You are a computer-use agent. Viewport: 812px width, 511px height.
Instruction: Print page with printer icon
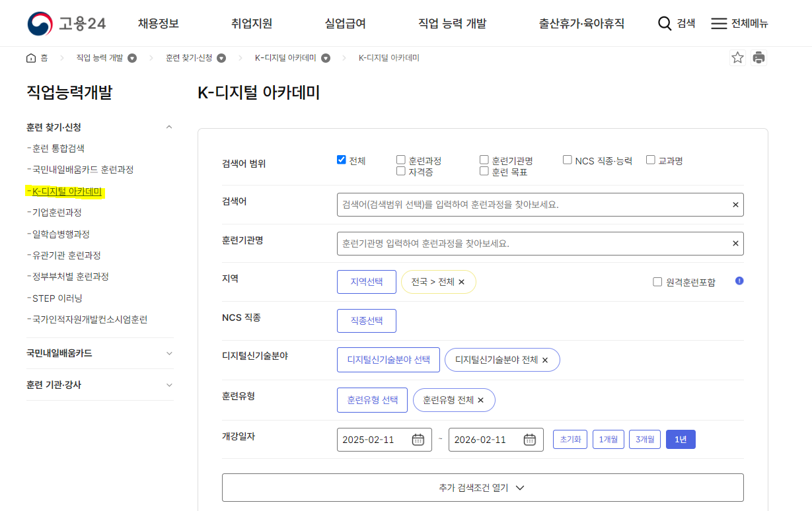(x=758, y=57)
